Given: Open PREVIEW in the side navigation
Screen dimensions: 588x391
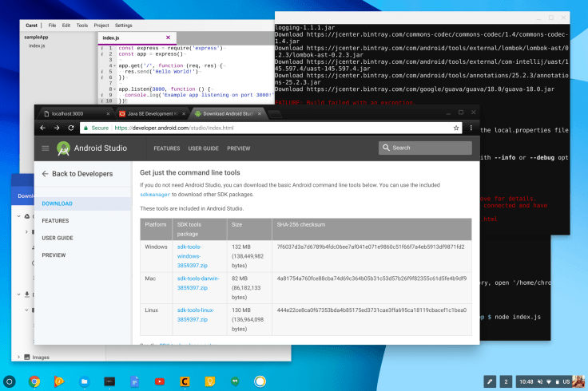Looking at the screenshot, I should (54, 255).
